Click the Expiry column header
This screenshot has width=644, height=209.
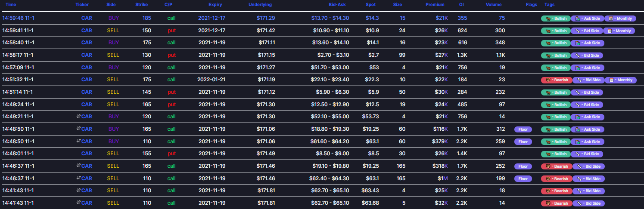(215, 4)
